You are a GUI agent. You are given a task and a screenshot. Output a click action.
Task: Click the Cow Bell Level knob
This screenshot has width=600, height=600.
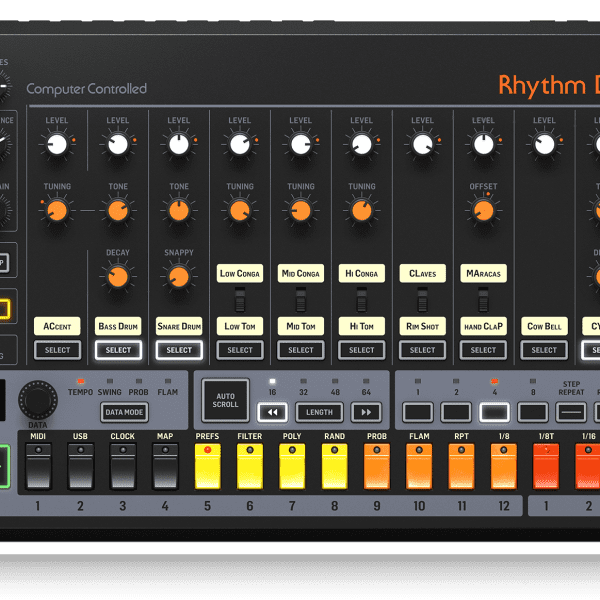pyautogui.click(x=545, y=145)
